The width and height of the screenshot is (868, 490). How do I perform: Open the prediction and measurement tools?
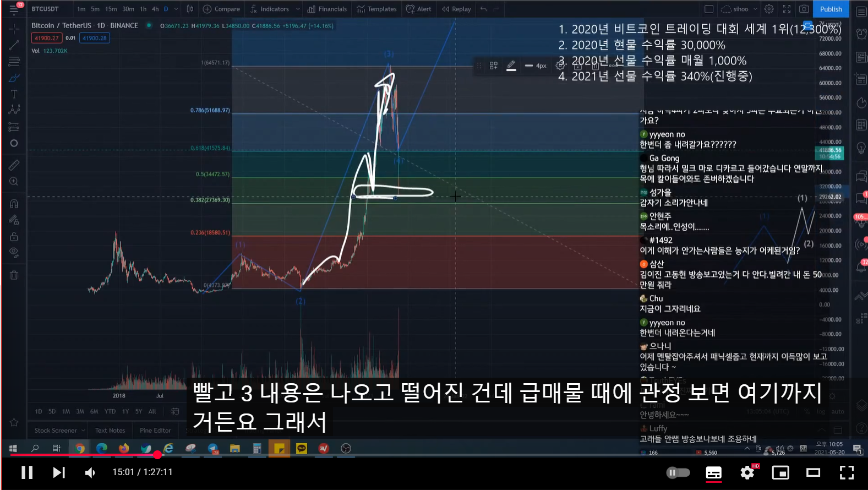[14, 127]
